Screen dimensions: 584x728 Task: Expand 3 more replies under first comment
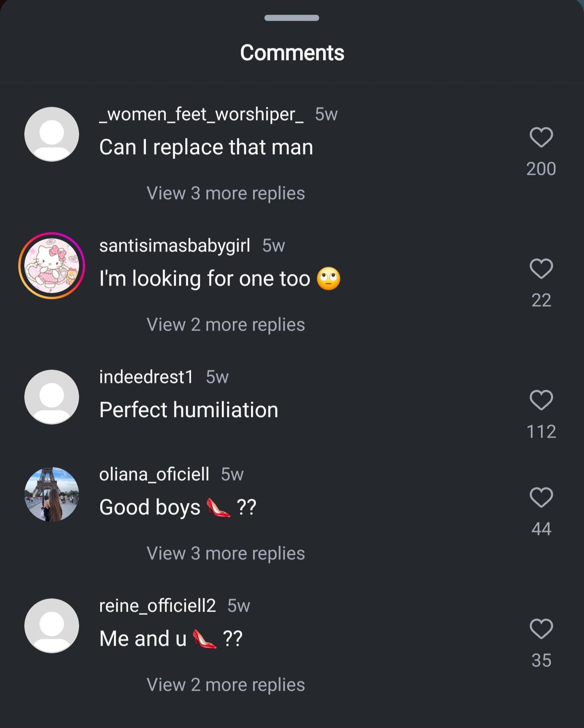point(225,193)
